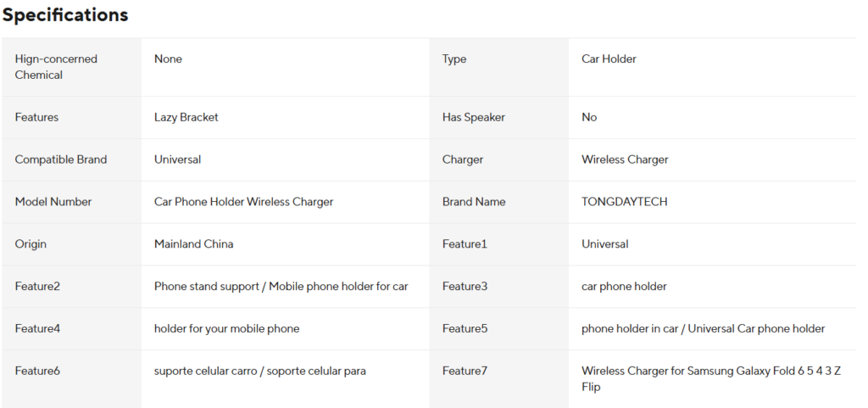Select the Feature5 label cell

pos(498,329)
